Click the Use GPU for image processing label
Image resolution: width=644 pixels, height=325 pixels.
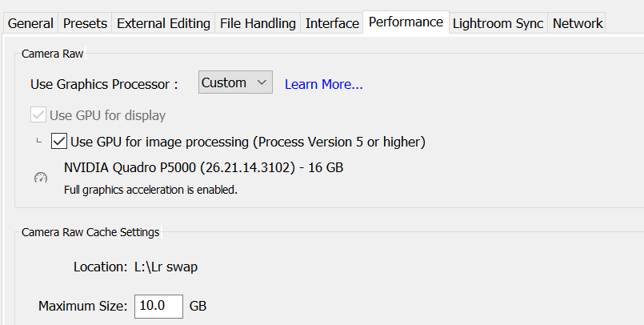(248, 142)
